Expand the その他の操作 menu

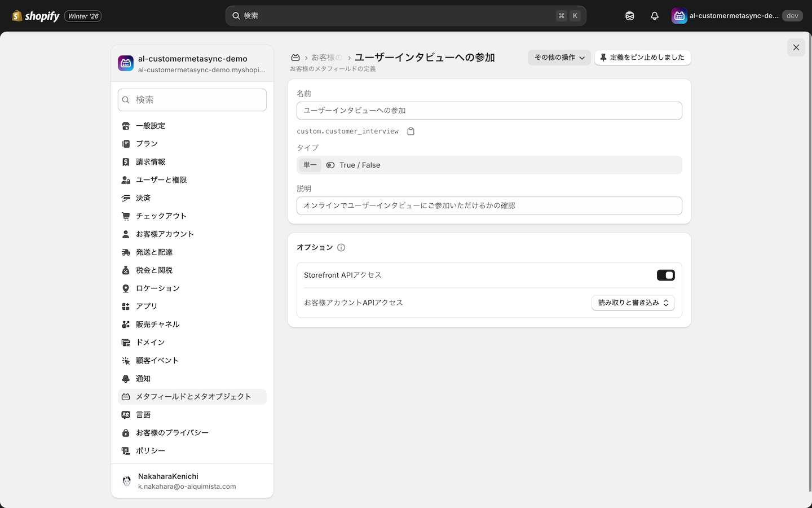tap(559, 58)
